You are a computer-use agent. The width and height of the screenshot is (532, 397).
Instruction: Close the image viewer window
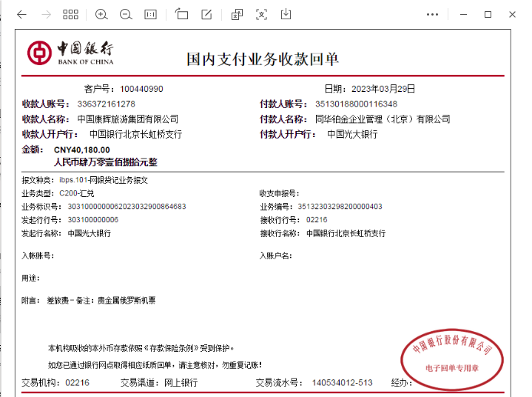(511, 14)
